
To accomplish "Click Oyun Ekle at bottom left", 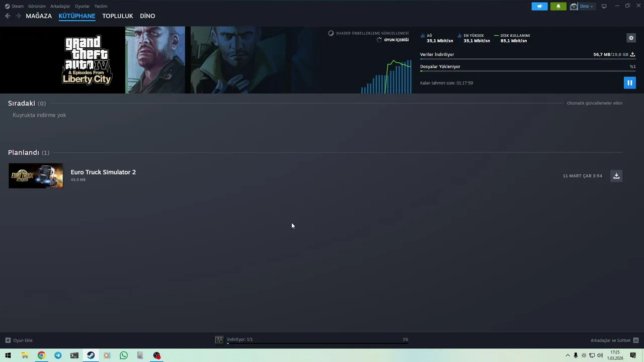I will click(19, 340).
